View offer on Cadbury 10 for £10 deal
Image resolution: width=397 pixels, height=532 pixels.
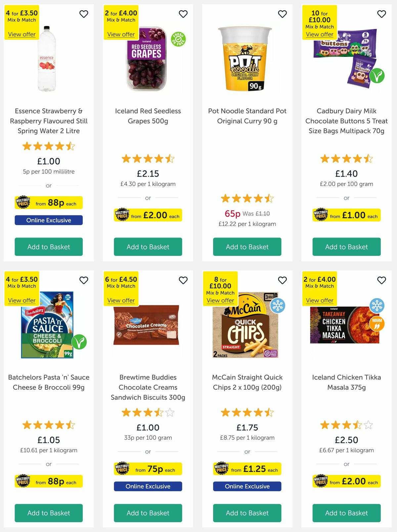[x=320, y=34]
